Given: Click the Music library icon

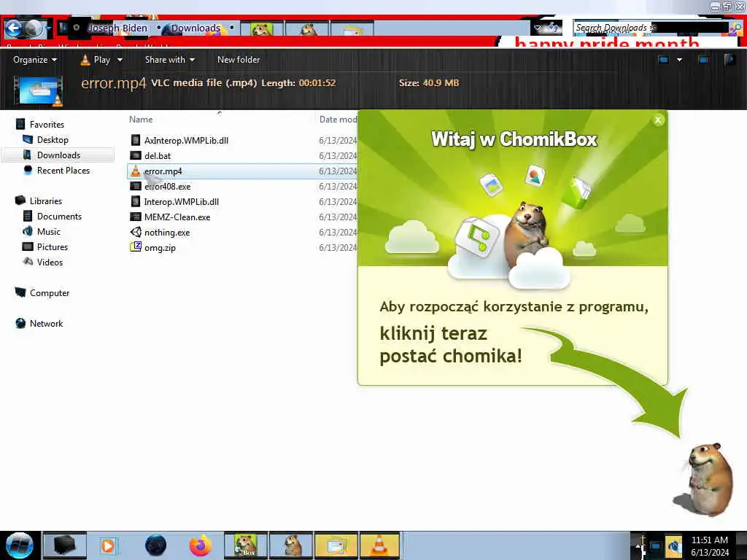Looking at the screenshot, I should click(x=28, y=231).
